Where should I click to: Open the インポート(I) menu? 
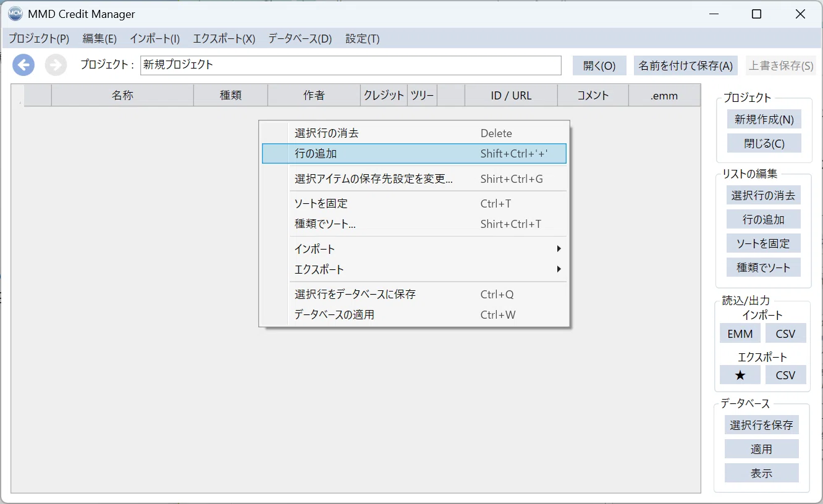154,39
